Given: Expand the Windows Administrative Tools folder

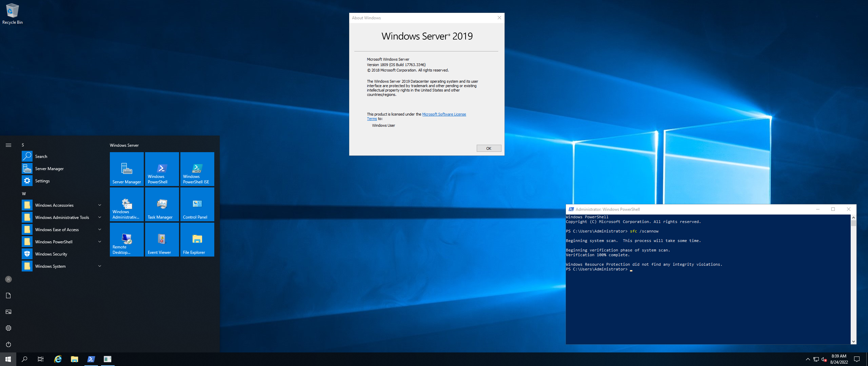Looking at the screenshot, I should click(62, 217).
